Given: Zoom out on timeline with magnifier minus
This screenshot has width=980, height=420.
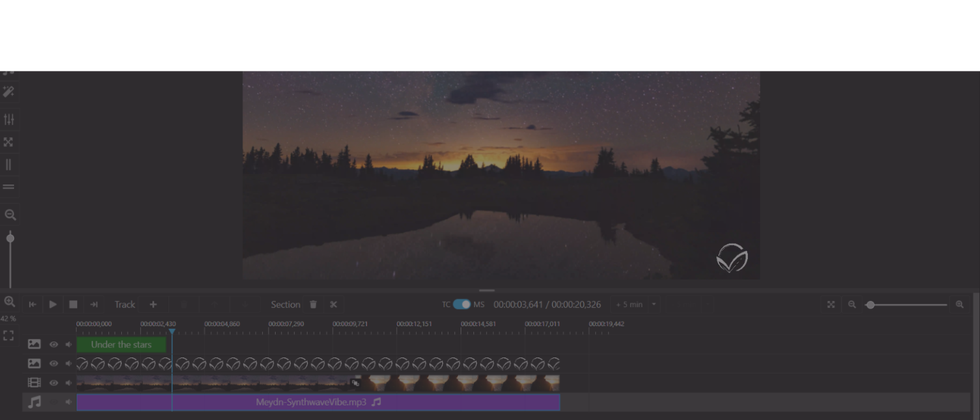Looking at the screenshot, I should (x=852, y=304).
